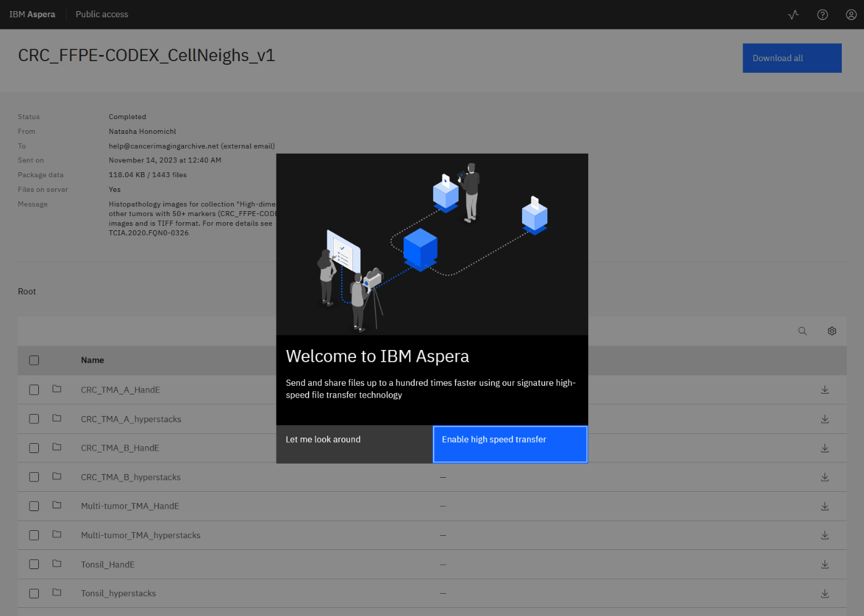The height and width of the screenshot is (616, 864).
Task: Download Multi-tumor_TMA_HandE via arrow icon
Action: click(x=825, y=506)
